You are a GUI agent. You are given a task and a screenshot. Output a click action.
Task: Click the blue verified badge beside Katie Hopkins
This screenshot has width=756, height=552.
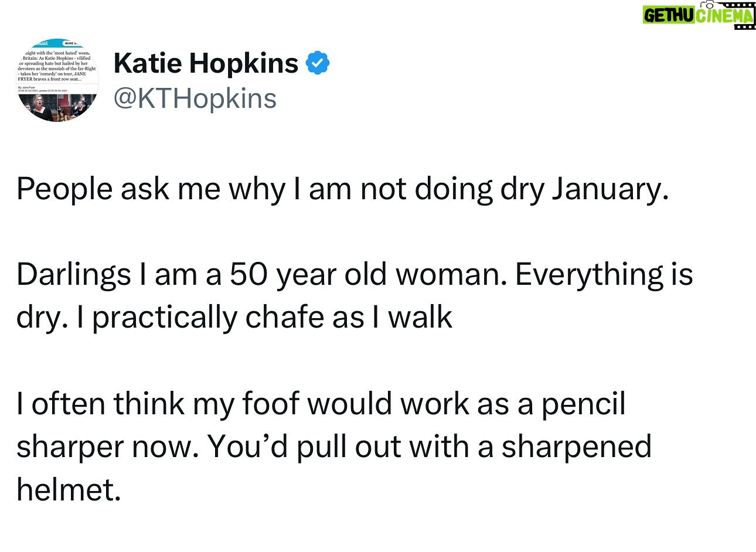click(317, 63)
